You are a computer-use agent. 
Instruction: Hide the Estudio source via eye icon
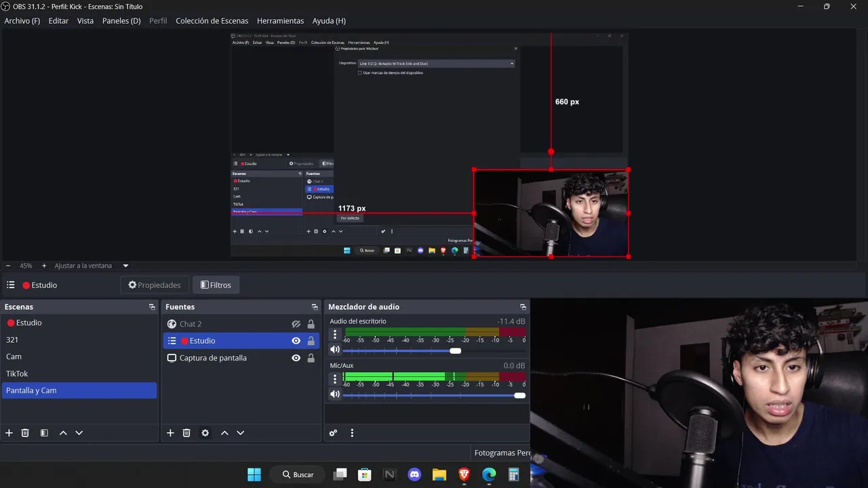coord(296,341)
